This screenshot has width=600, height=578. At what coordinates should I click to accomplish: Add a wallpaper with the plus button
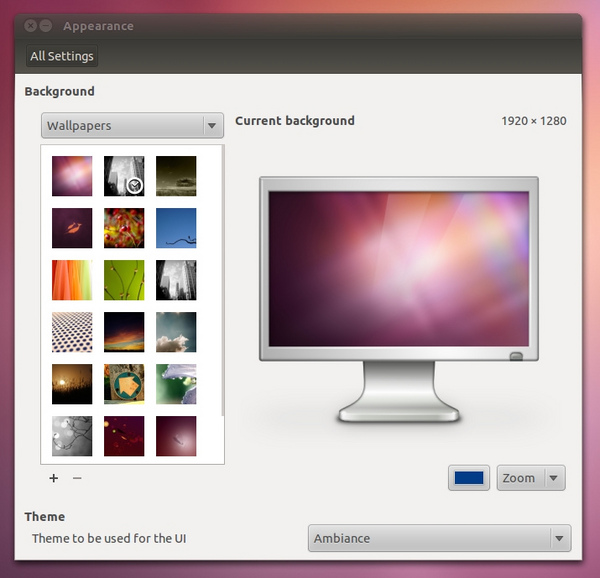click(54, 478)
